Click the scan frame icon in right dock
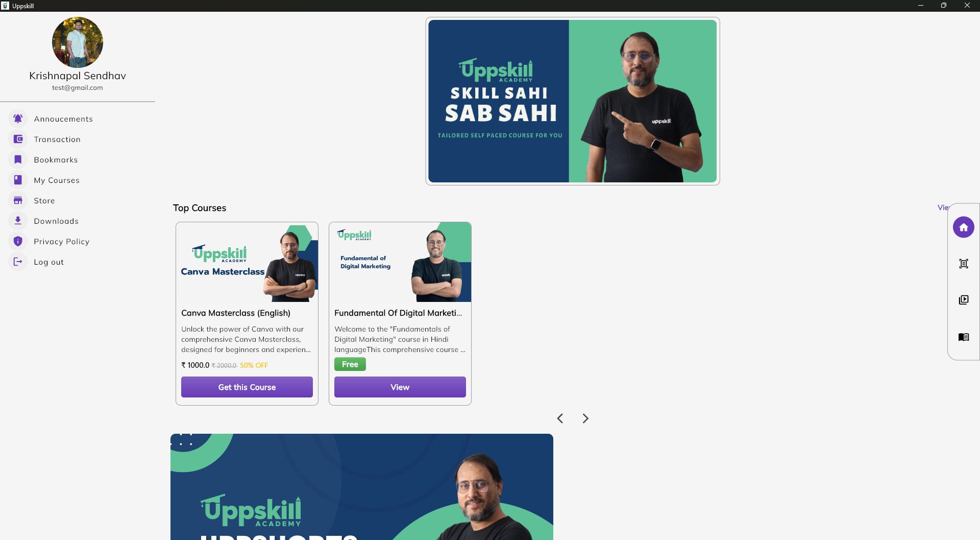 coord(964,264)
